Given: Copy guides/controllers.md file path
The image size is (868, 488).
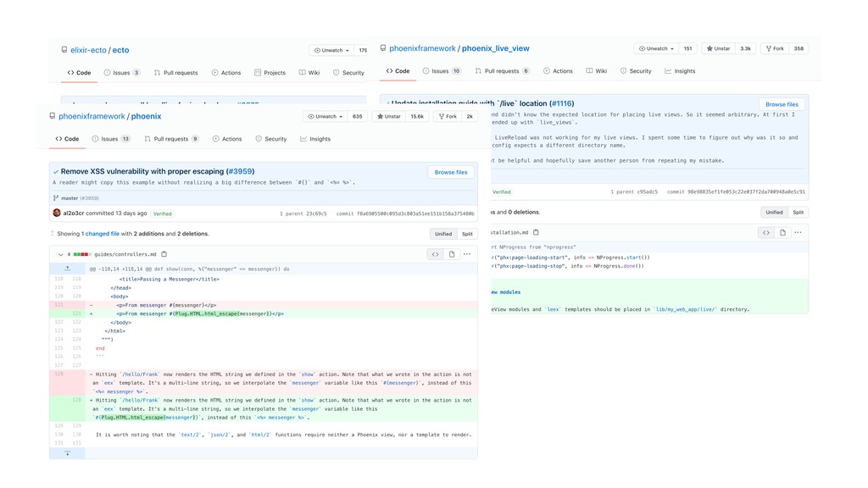Looking at the screenshot, I should 164,254.
